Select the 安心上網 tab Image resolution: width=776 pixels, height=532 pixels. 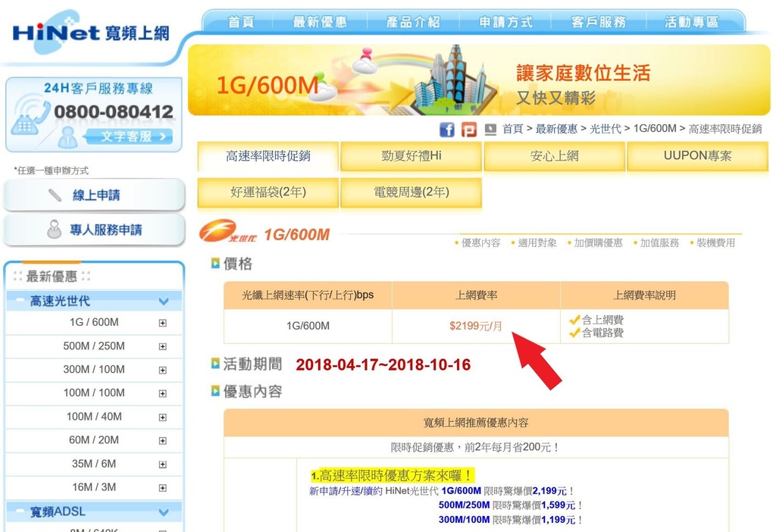coord(554,156)
